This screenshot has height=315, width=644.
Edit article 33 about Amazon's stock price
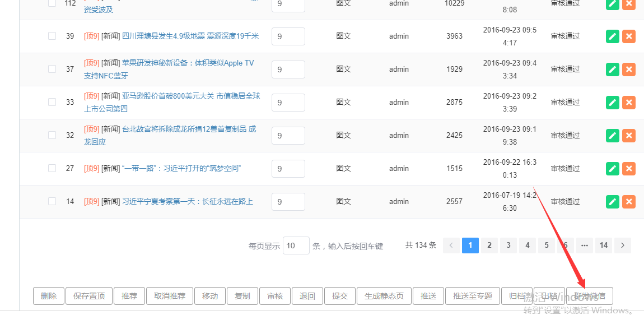click(x=613, y=103)
